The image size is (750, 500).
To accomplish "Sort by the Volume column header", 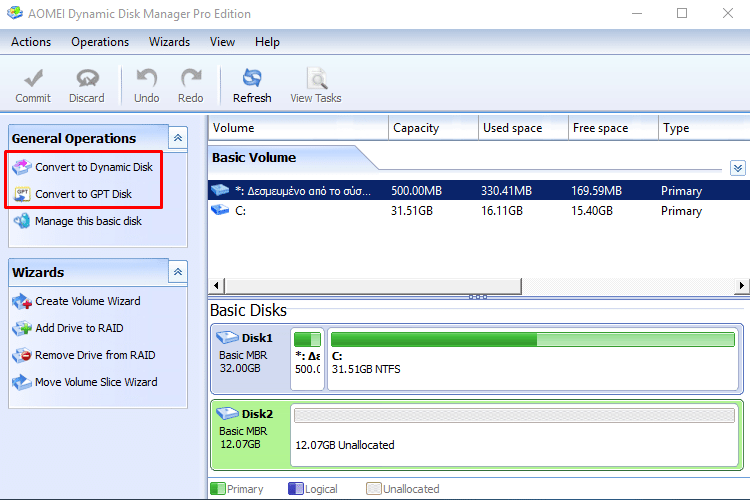I will (x=298, y=128).
